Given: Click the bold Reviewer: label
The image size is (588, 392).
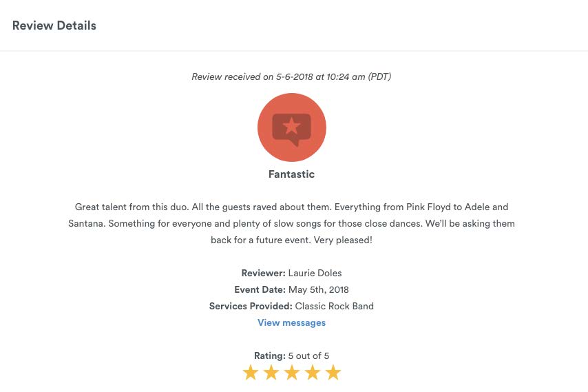Looking at the screenshot, I should [x=263, y=273].
